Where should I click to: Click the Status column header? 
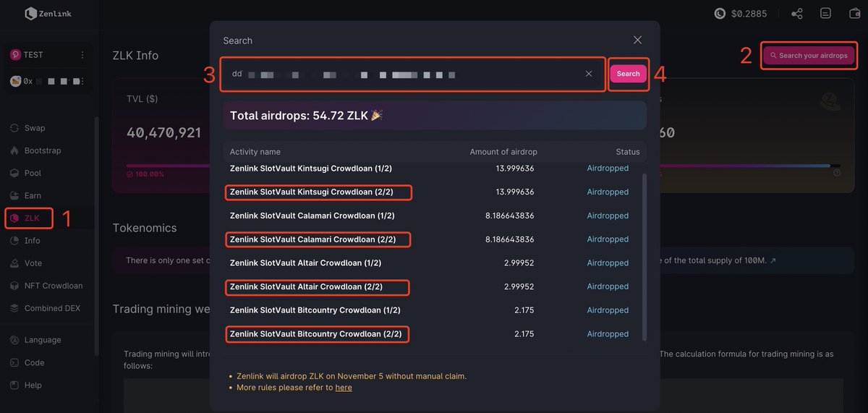pyautogui.click(x=628, y=152)
